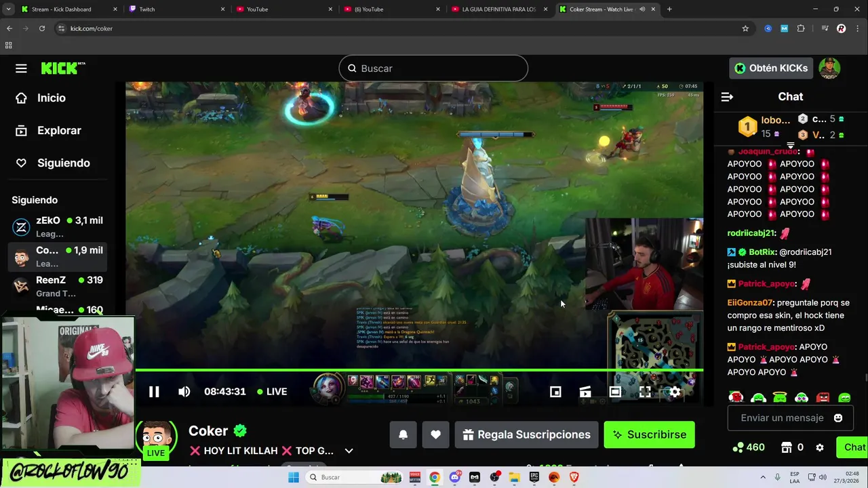Click the green Suscribirse button
Viewport: 868px width, 488px height.
point(649,434)
